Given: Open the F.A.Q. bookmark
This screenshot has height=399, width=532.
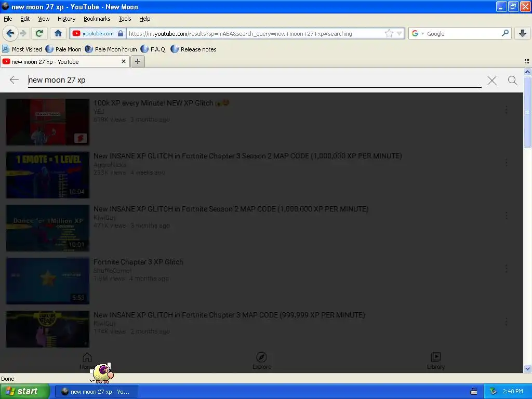Looking at the screenshot, I should pos(154,49).
